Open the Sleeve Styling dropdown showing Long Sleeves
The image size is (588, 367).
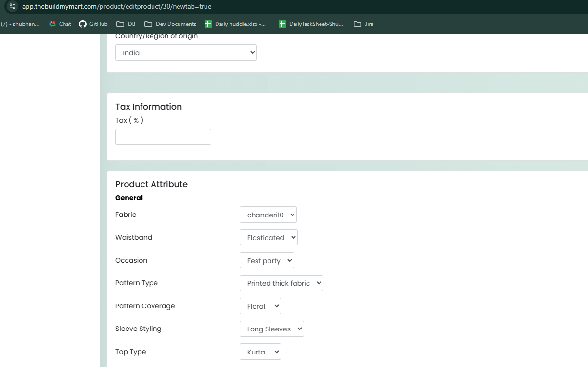272,329
